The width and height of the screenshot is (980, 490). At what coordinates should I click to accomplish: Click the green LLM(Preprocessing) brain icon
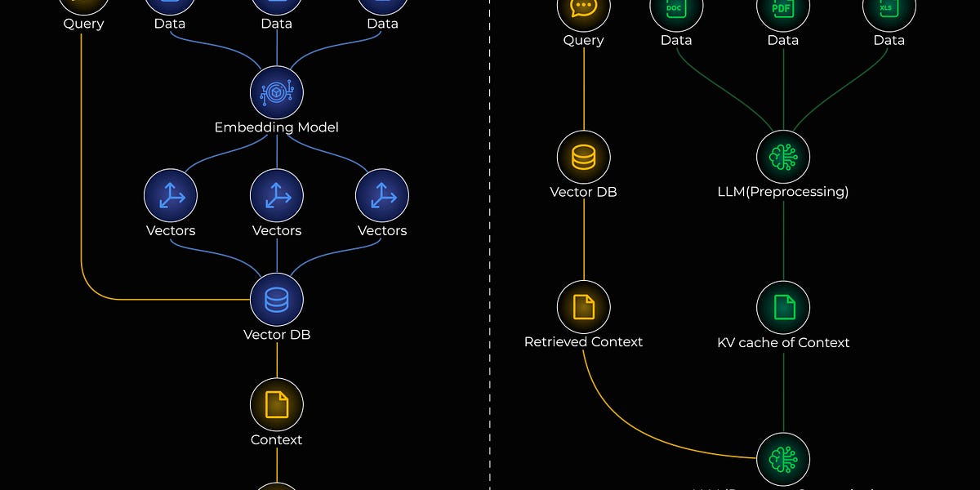point(783,157)
